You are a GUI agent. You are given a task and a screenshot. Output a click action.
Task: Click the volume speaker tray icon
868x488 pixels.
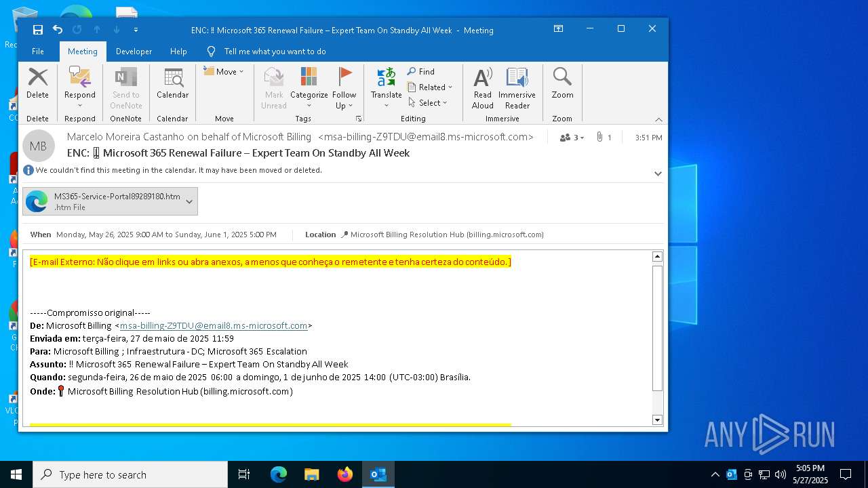coord(781,474)
